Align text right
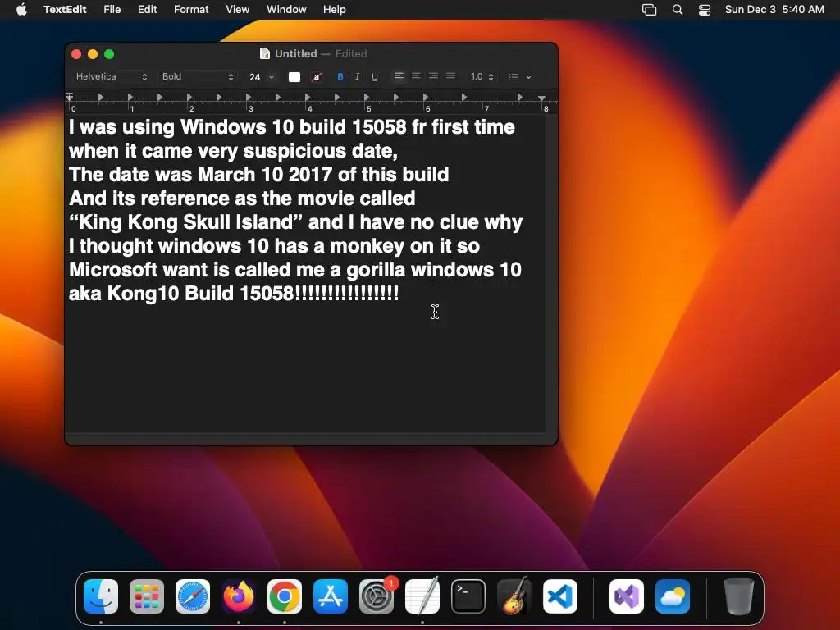This screenshot has width=840, height=630. click(x=433, y=76)
